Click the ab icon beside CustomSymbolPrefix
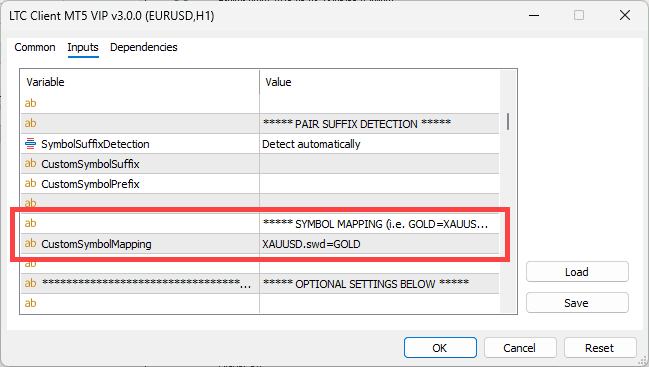 pyautogui.click(x=30, y=183)
